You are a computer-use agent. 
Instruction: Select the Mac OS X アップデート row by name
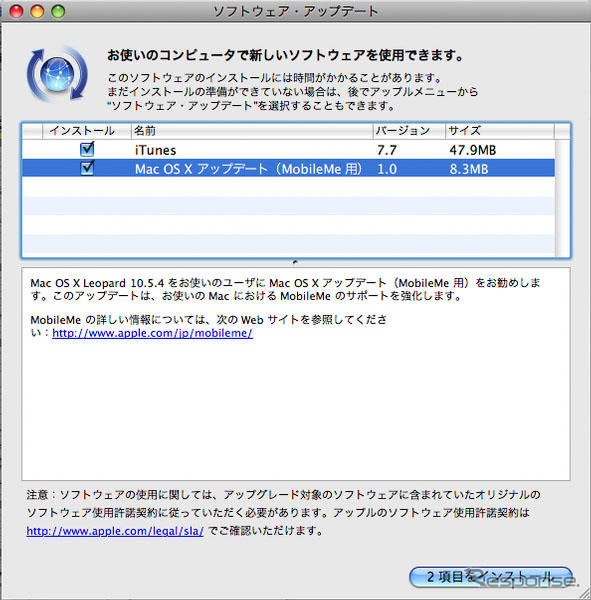pos(248,169)
